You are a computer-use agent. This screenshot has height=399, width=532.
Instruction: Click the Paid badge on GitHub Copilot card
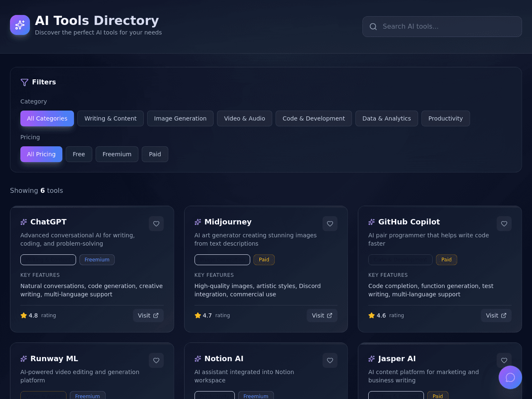(446, 260)
